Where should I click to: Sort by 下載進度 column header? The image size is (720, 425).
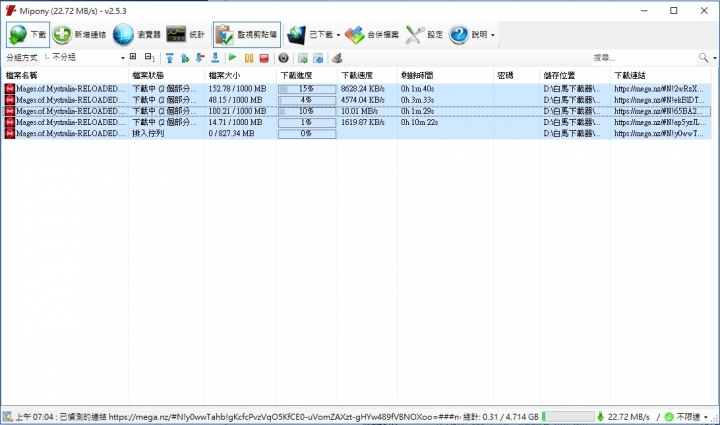(307, 75)
